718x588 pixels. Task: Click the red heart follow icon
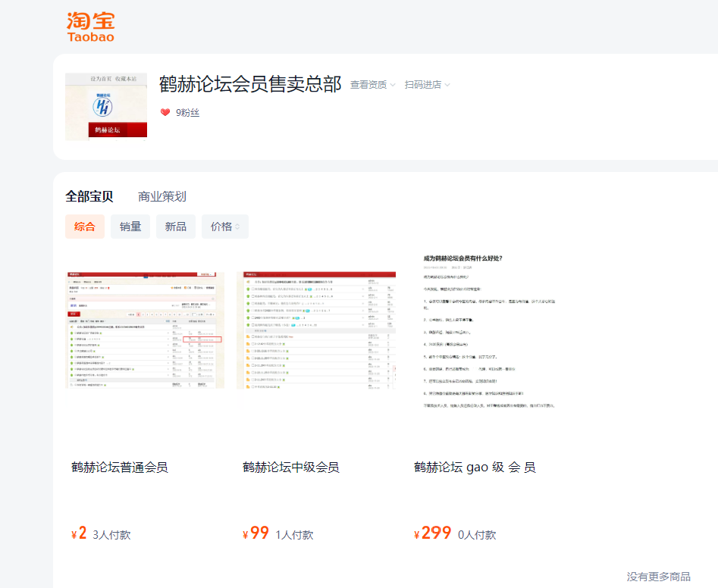pos(165,113)
